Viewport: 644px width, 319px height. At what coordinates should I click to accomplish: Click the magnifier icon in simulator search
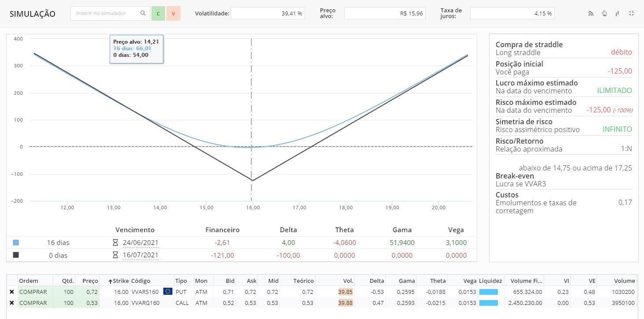point(143,13)
